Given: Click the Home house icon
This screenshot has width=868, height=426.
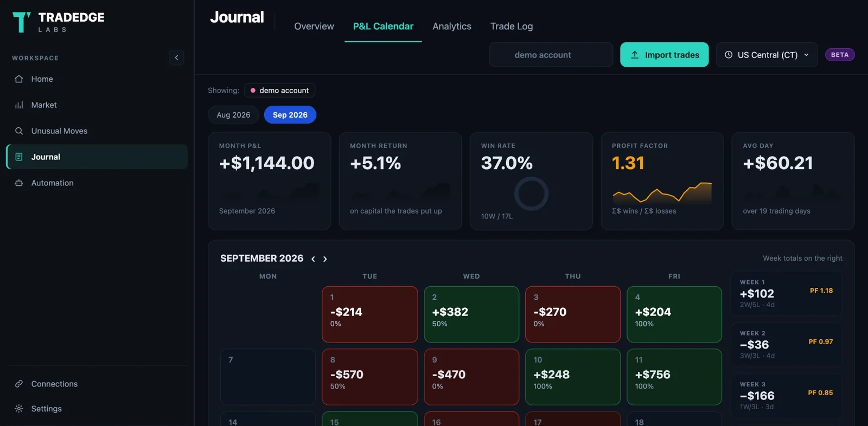Looking at the screenshot, I should click(19, 79).
